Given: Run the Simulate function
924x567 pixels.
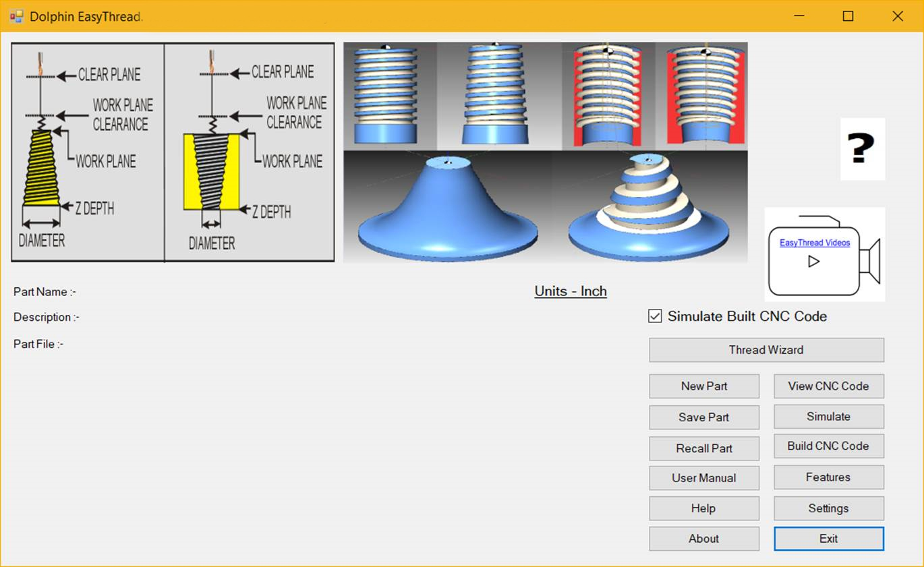Looking at the screenshot, I should point(828,417).
